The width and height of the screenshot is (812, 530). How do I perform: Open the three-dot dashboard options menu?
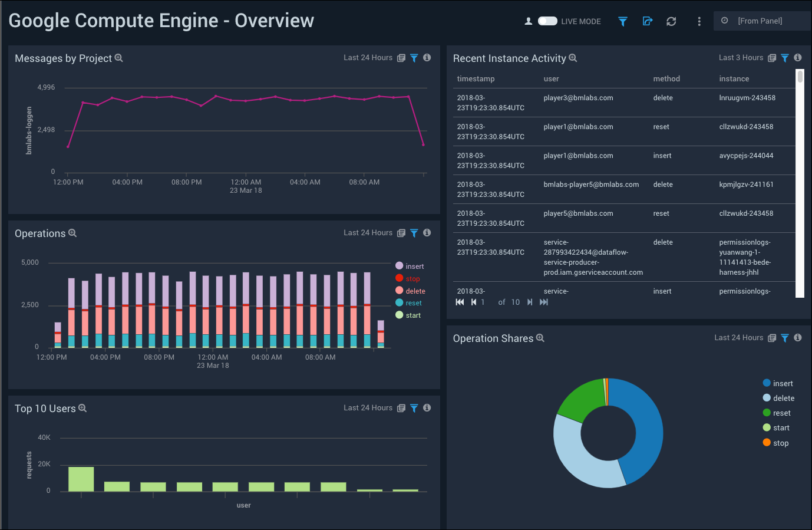[699, 21]
